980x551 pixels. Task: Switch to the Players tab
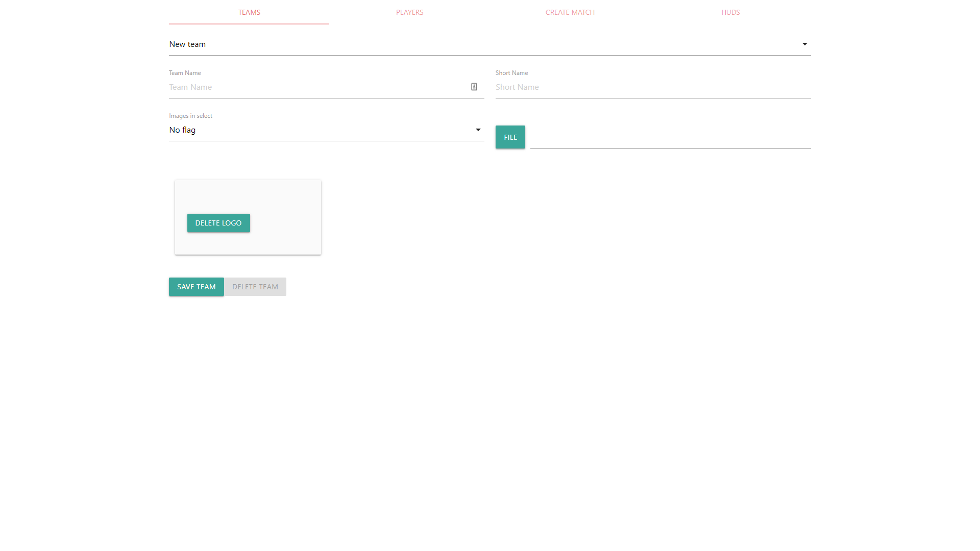pyautogui.click(x=409, y=12)
